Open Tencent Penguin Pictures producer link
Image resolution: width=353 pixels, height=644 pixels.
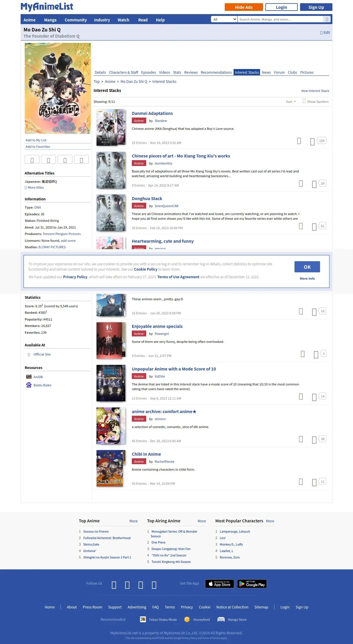pos(62,234)
